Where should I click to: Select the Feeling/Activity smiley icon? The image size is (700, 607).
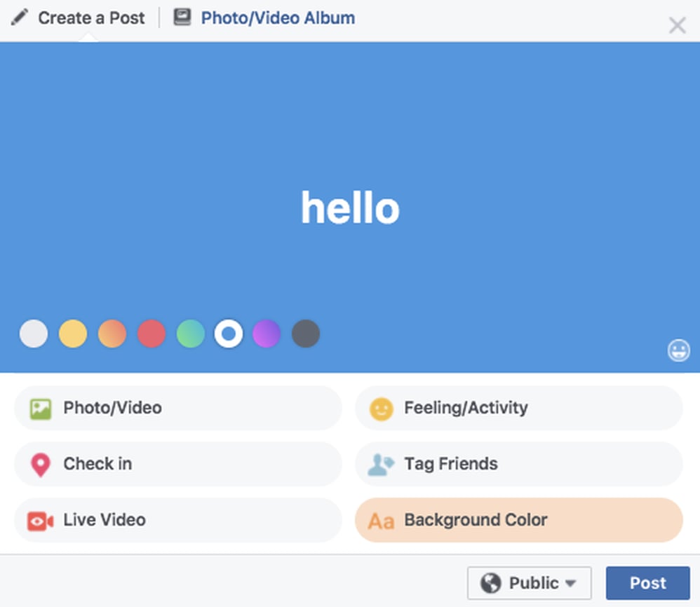[382, 407]
